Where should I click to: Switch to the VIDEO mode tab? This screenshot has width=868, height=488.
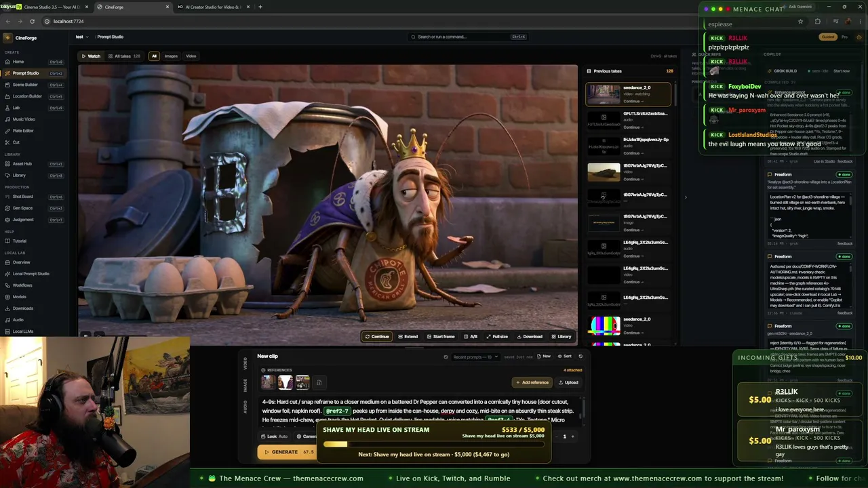[245, 363]
